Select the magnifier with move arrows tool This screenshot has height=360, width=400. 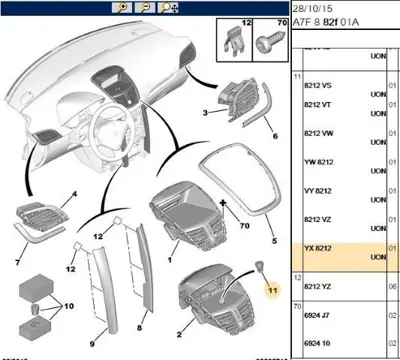[169, 7]
